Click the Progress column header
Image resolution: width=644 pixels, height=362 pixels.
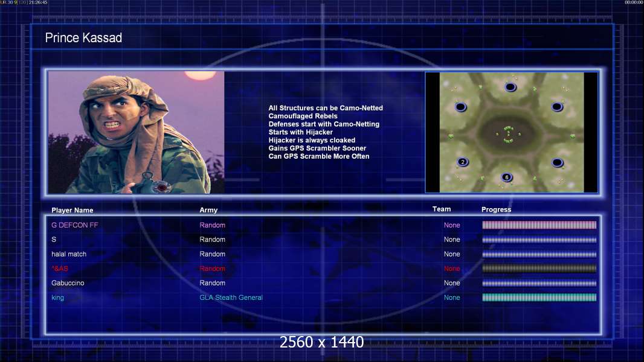[x=496, y=209]
